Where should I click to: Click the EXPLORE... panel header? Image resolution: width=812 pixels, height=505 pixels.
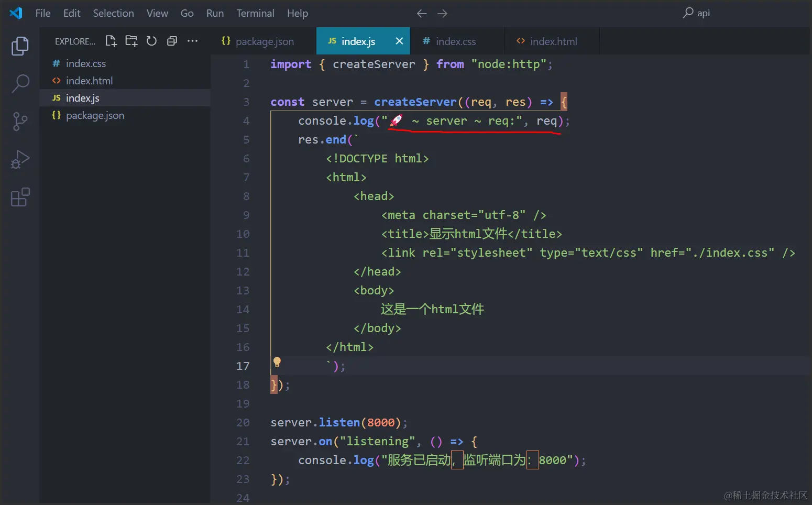point(75,41)
